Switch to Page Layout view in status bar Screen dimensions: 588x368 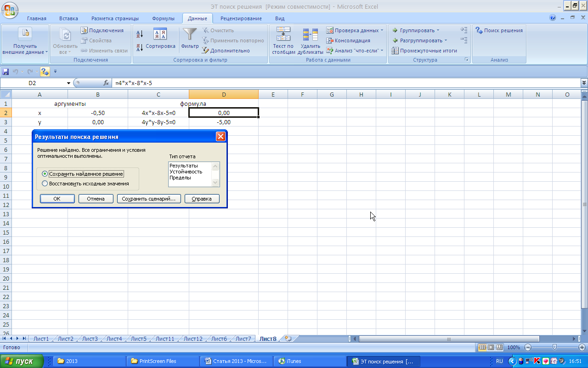coord(491,347)
